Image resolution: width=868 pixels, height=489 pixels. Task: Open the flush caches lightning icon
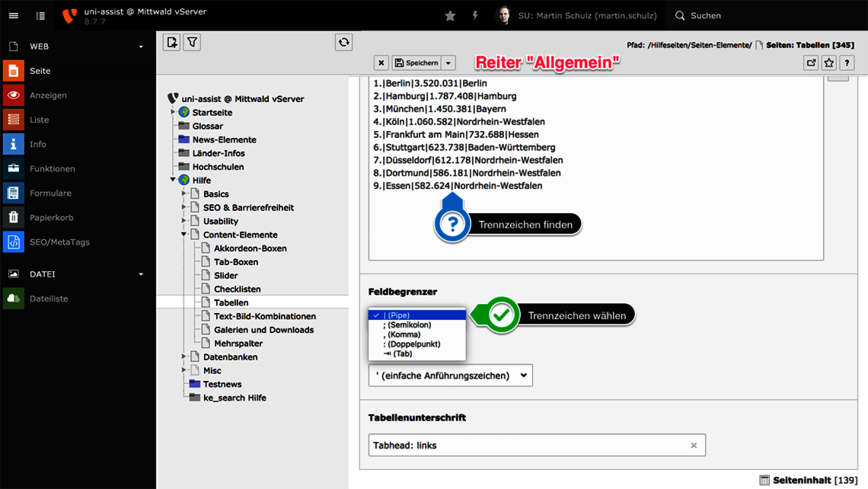(475, 15)
